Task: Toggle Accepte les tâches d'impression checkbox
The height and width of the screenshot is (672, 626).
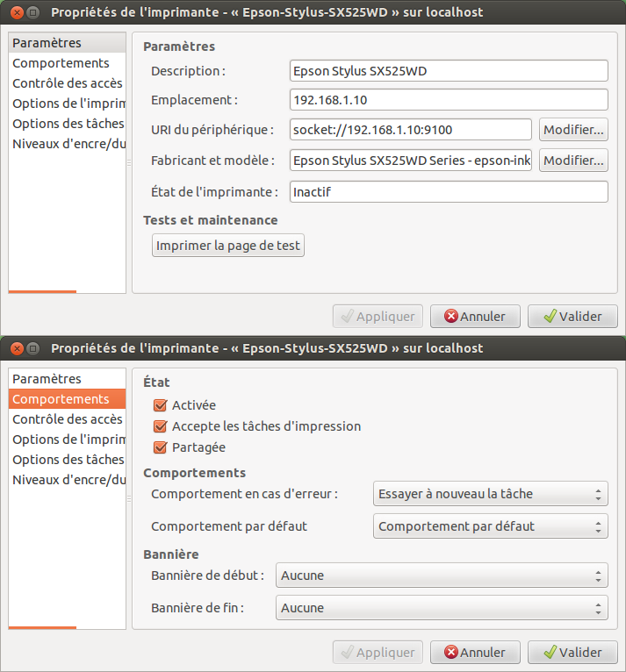Action: point(160,426)
